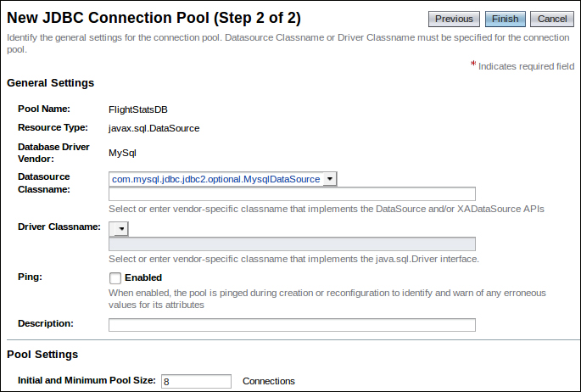
Task: Click the javax.sql.DataSource resource type value
Action: [154, 128]
